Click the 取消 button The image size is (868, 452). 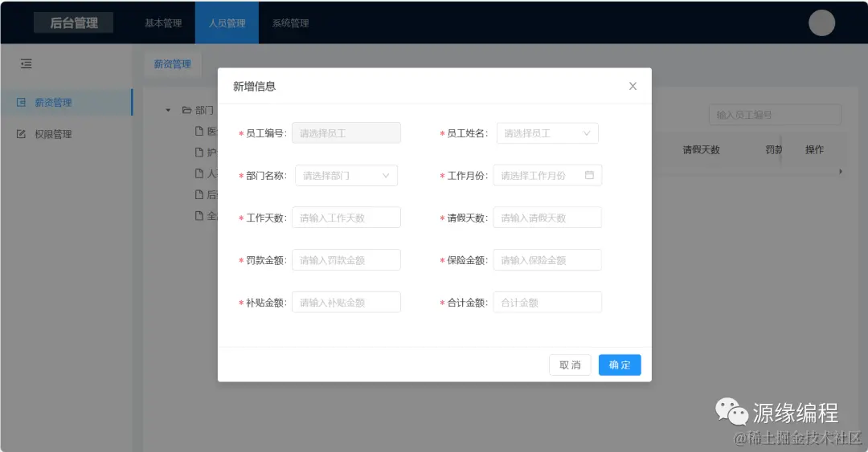570,365
